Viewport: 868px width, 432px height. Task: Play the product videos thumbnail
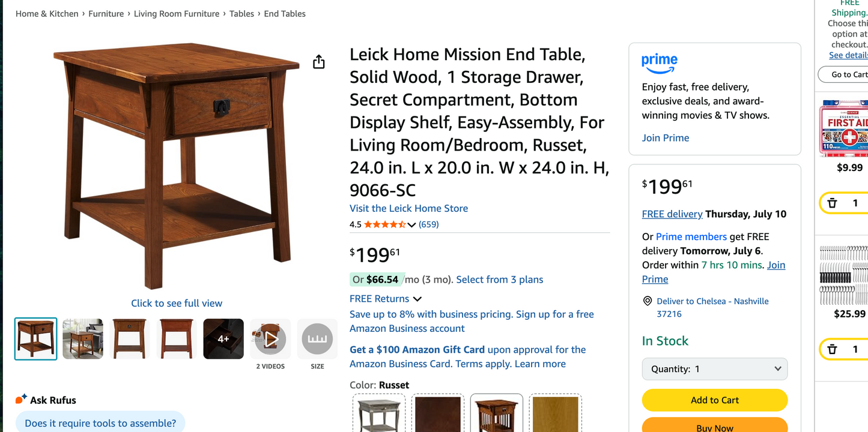270,339
